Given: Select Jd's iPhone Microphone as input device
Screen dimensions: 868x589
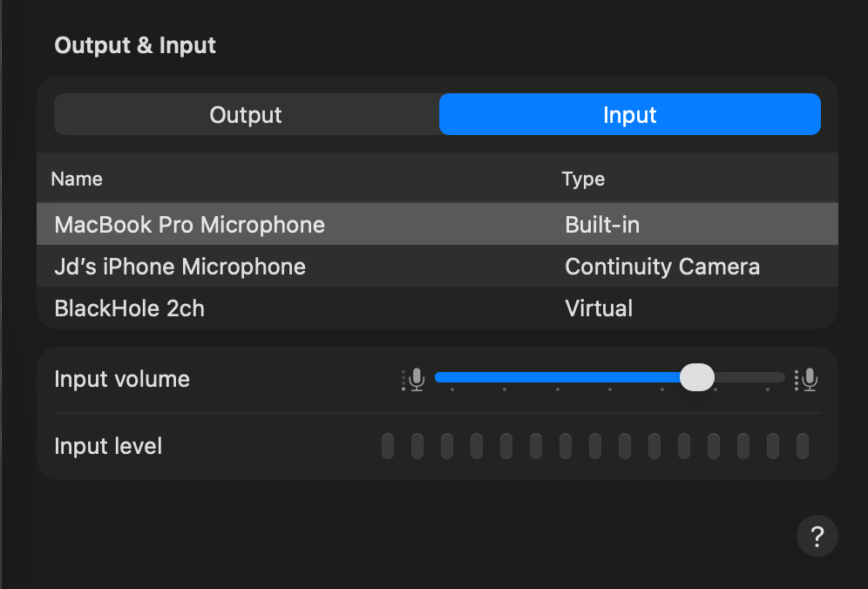Looking at the screenshot, I should tap(180, 267).
